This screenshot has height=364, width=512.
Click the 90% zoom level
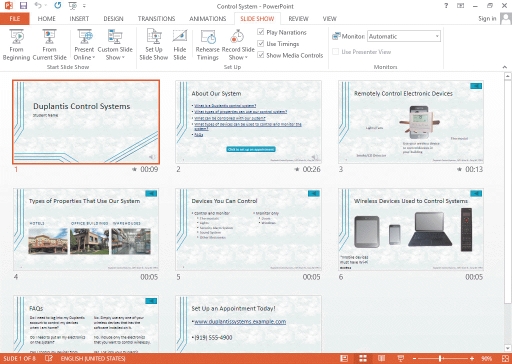pyautogui.click(x=487, y=359)
